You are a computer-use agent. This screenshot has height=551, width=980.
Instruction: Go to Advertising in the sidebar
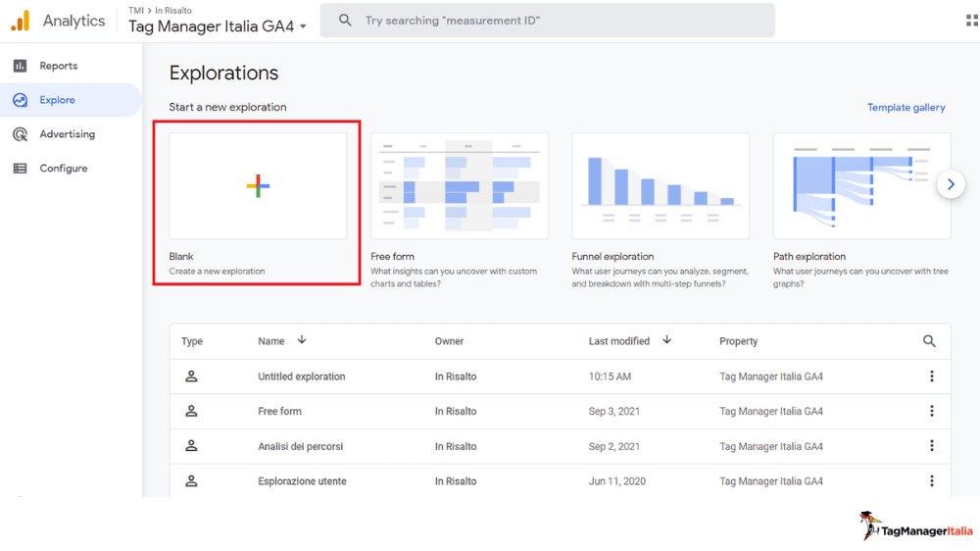(x=67, y=134)
